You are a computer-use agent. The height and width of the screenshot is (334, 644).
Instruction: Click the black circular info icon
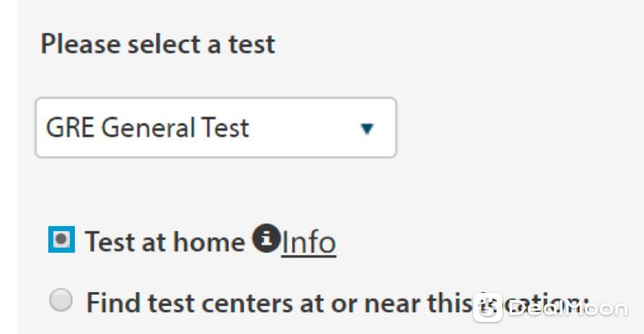pyautogui.click(x=266, y=238)
